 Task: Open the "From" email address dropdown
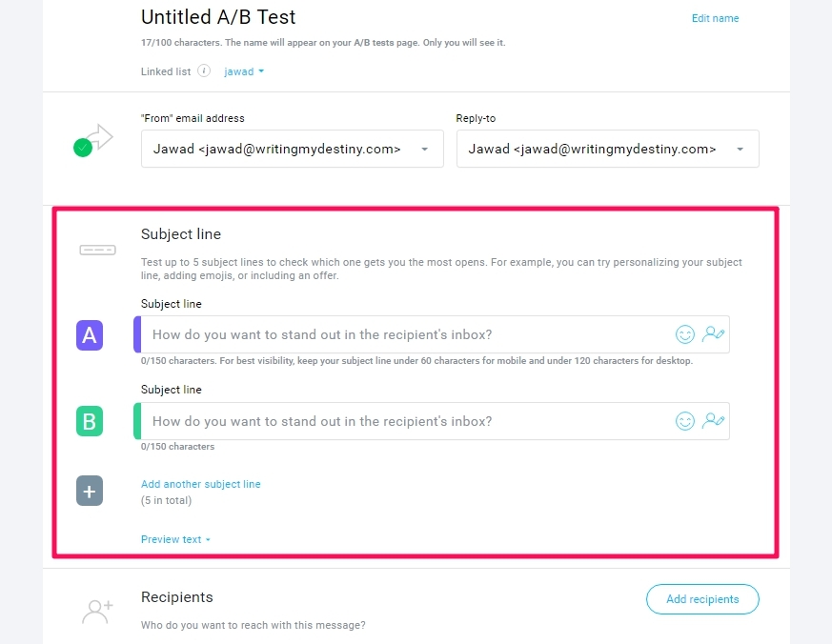tap(293, 149)
